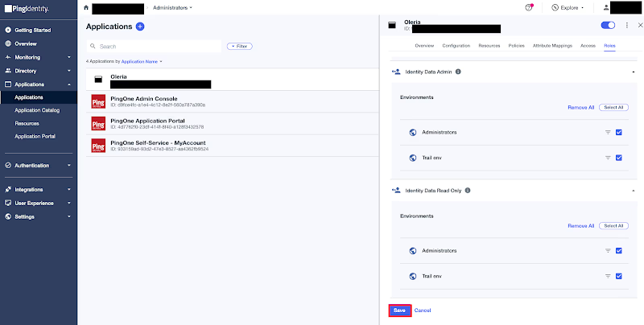Collapse the Identity Data Read Only section
The width and height of the screenshot is (644, 325).
coord(634,191)
